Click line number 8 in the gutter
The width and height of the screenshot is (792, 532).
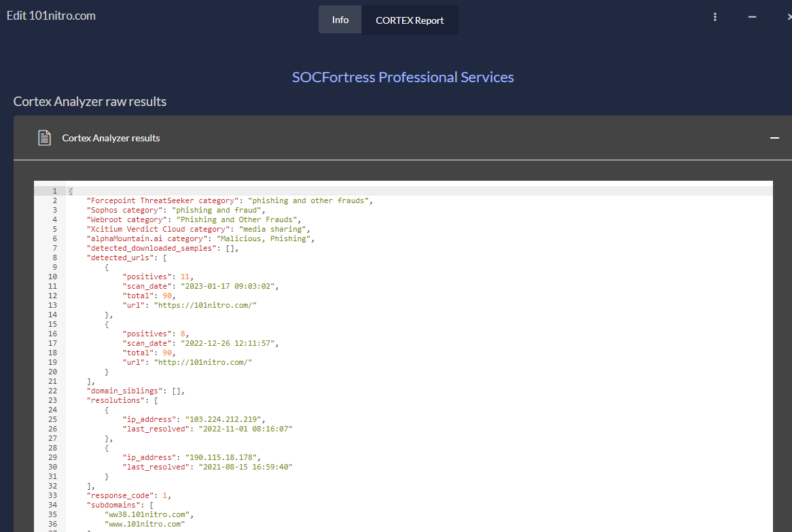click(x=54, y=258)
